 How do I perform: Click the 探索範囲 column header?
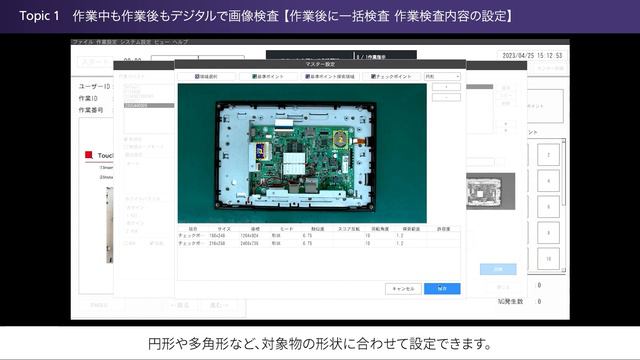411,229
